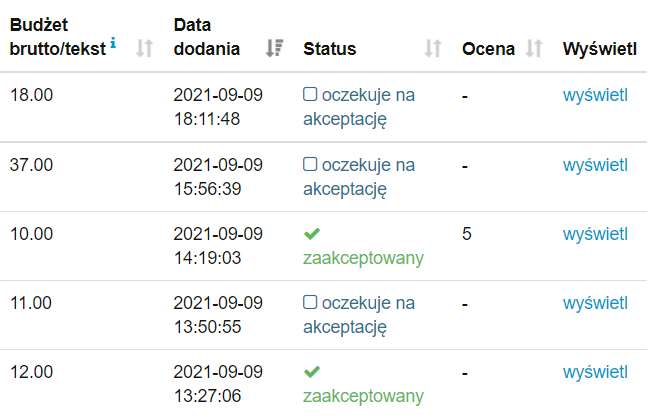664x417 pixels.
Task: Toggle status checkbox in 18:11:48 row
Action: pyautogui.click(x=310, y=95)
